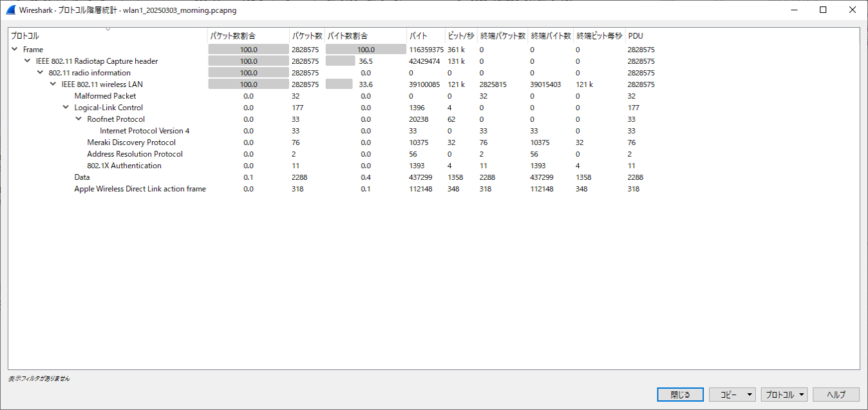Click the 閉じる button
Screen dimensions: 868x410
point(681,395)
